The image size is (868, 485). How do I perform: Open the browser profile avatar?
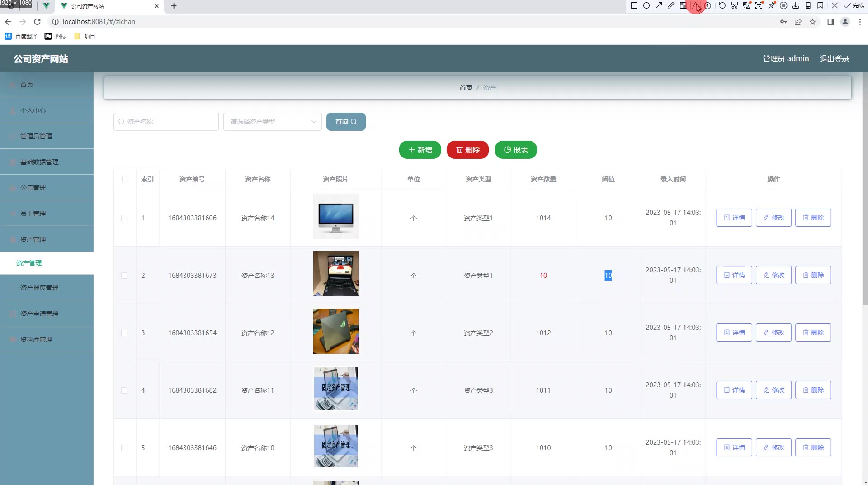(x=845, y=22)
